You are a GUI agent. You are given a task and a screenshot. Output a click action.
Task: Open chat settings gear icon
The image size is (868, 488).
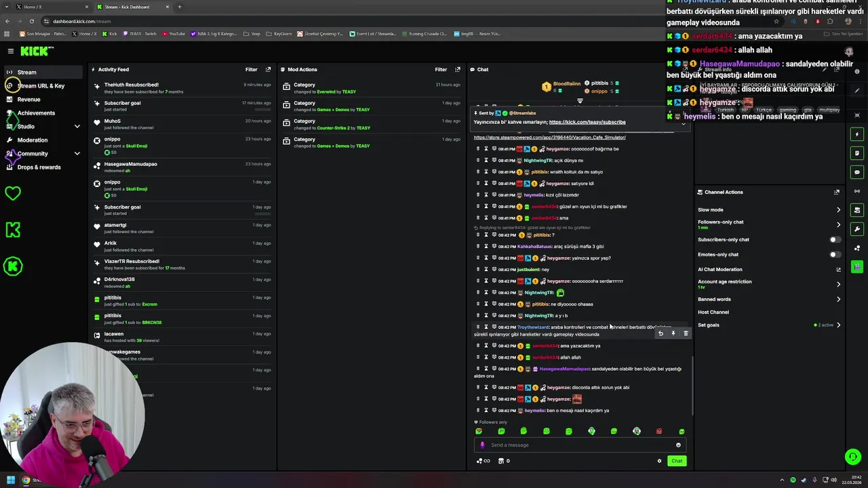point(659,461)
